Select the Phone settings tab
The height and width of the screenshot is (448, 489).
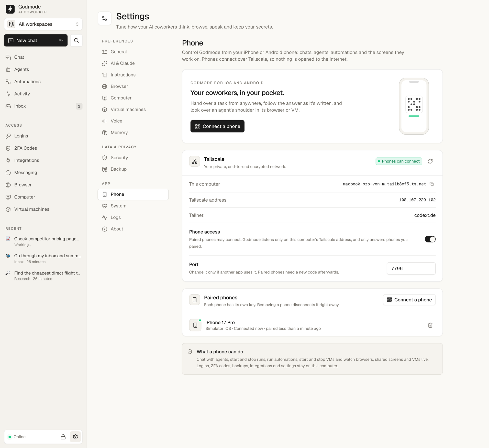click(x=133, y=194)
